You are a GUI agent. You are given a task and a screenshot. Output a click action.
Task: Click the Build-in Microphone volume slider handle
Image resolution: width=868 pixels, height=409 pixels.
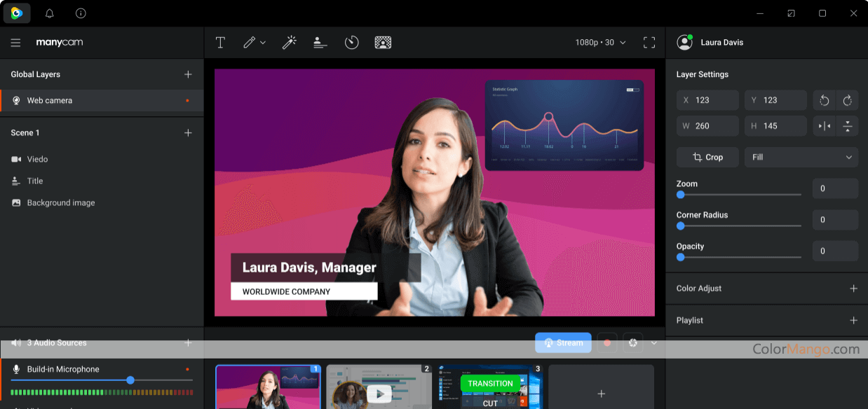pyautogui.click(x=130, y=380)
